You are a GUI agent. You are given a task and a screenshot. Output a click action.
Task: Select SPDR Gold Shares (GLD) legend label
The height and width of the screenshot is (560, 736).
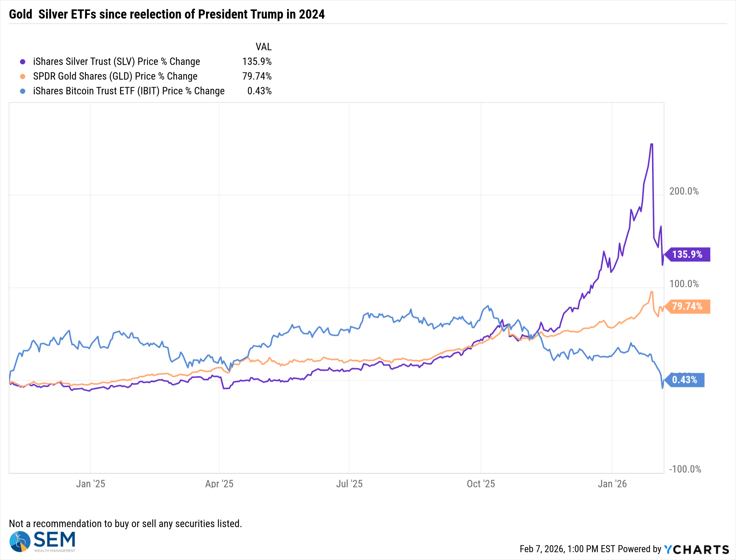(x=115, y=76)
